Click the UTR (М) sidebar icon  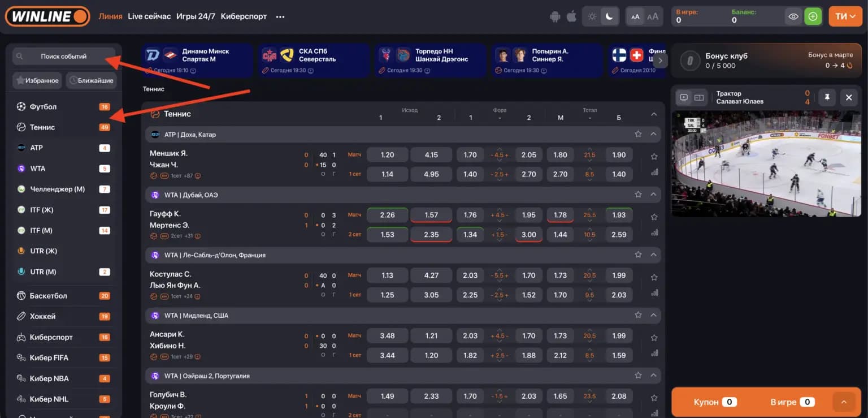[21, 272]
